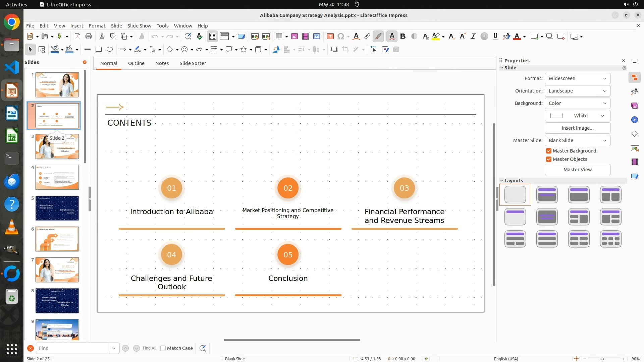The width and height of the screenshot is (644, 362).
Task: Toggle the Master Objects checkbox
Action: click(549, 159)
